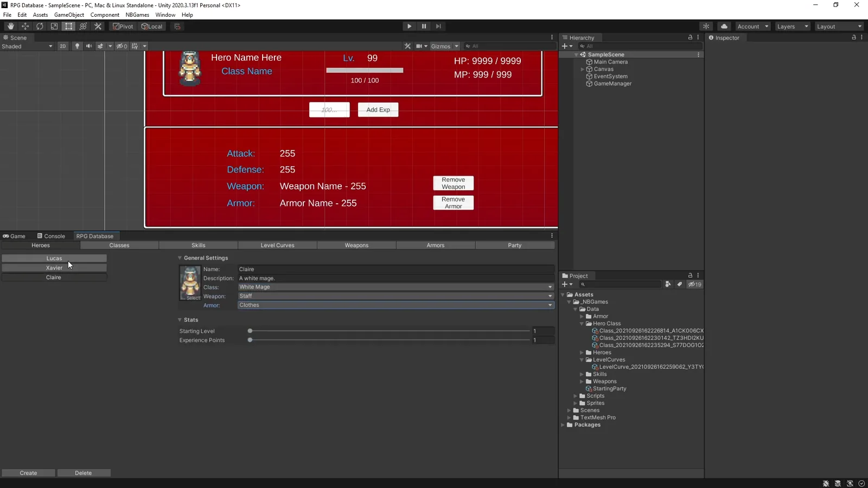Click the hero Name field with Claire
The width and height of the screenshot is (868, 488).
[396, 269]
